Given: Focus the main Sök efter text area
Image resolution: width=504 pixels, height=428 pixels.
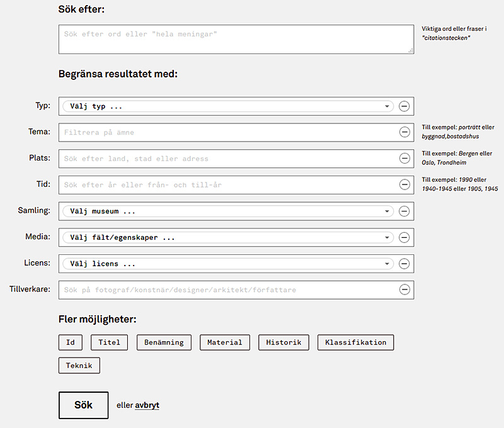Looking at the screenshot, I should click(236, 40).
